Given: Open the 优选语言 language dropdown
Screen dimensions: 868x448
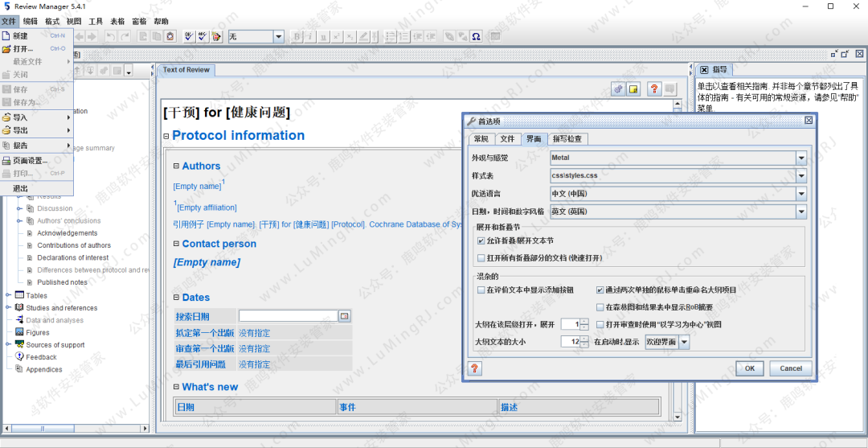Looking at the screenshot, I should coord(800,194).
